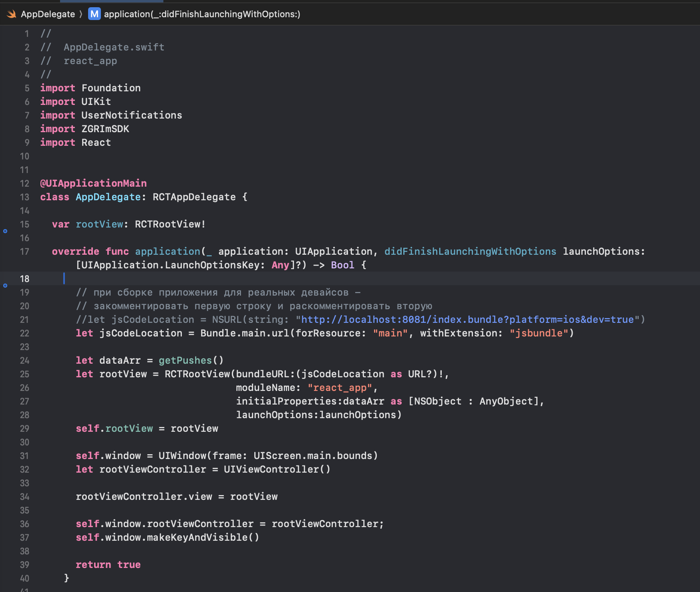This screenshot has height=592, width=700.
Task: Click line number 13 in gutter
Action: (25, 197)
